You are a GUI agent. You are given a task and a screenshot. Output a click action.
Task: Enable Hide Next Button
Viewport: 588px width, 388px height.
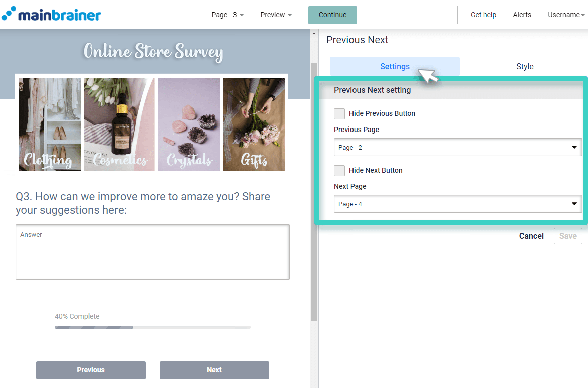coord(339,170)
